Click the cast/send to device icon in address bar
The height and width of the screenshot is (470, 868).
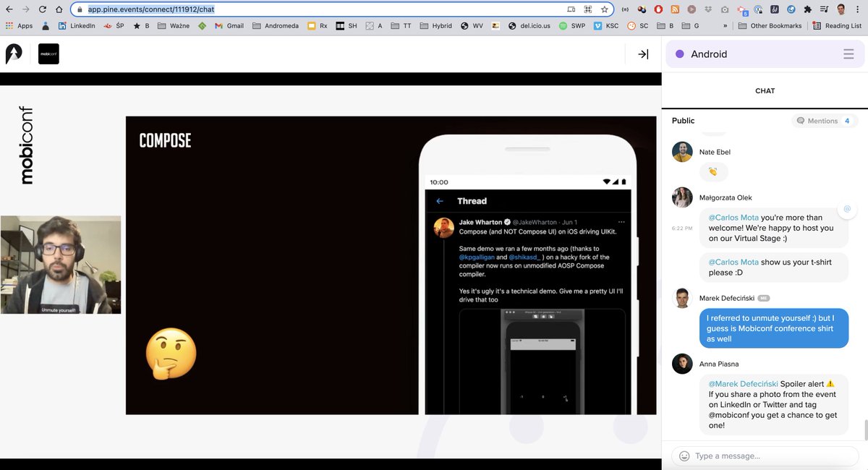point(571,9)
